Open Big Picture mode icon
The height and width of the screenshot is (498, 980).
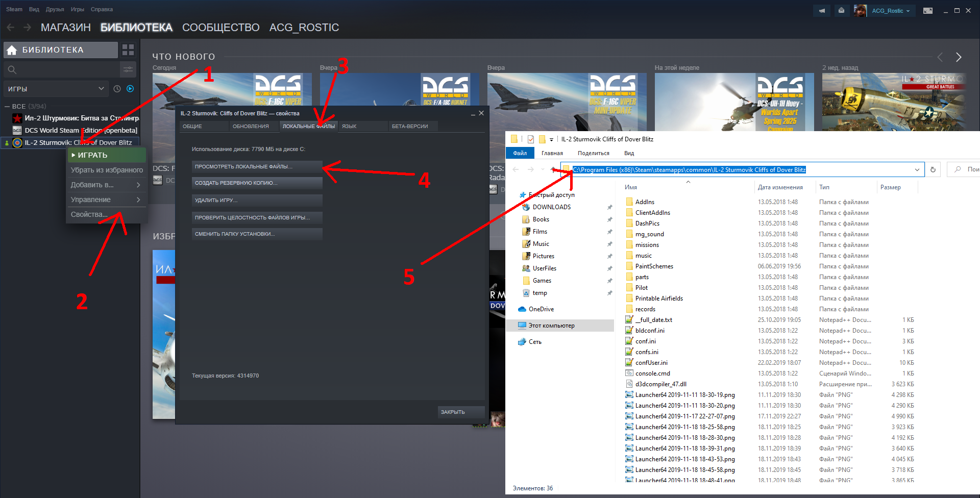point(928,11)
